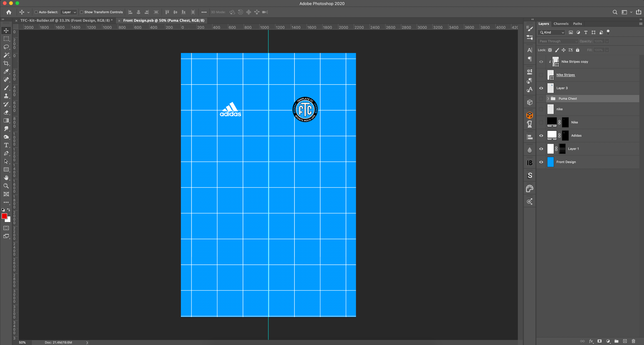The width and height of the screenshot is (644, 345).
Task: Expand the Puma Chest group
Action: click(548, 99)
